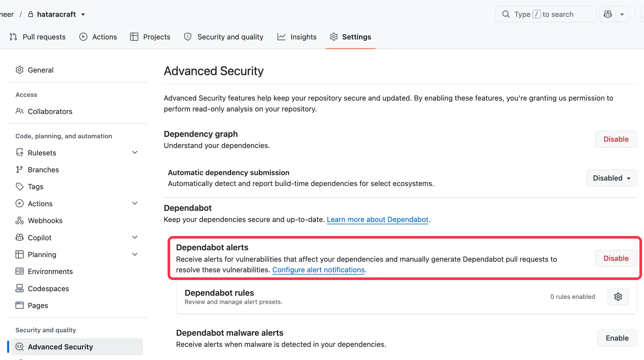This screenshot has width=644, height=360.
Task: Focus the Type / to search field
Action: coord(546,14)
